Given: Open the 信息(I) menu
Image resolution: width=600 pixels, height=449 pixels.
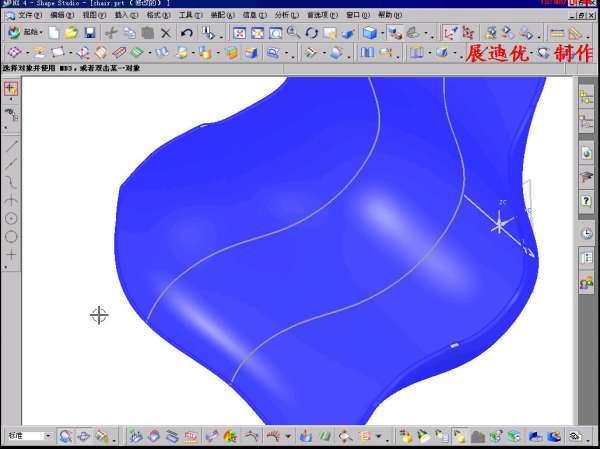Looking at the screenshot, I should (254, 15).
